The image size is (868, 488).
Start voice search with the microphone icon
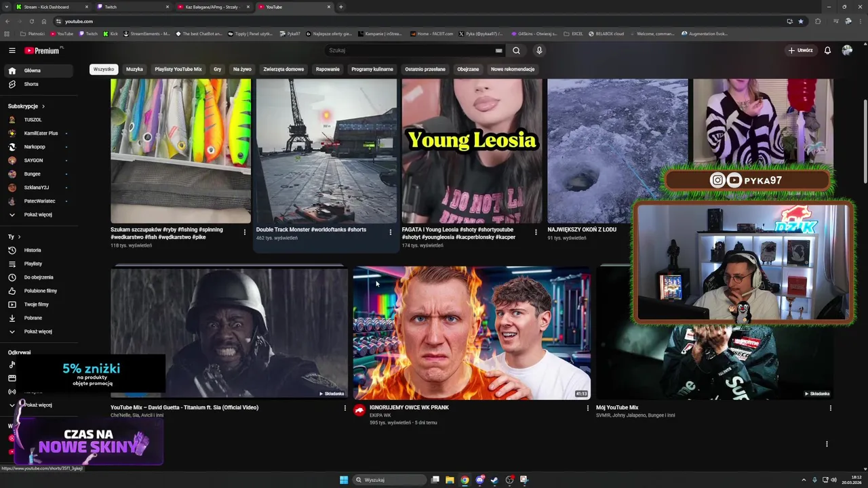point(539,50)
